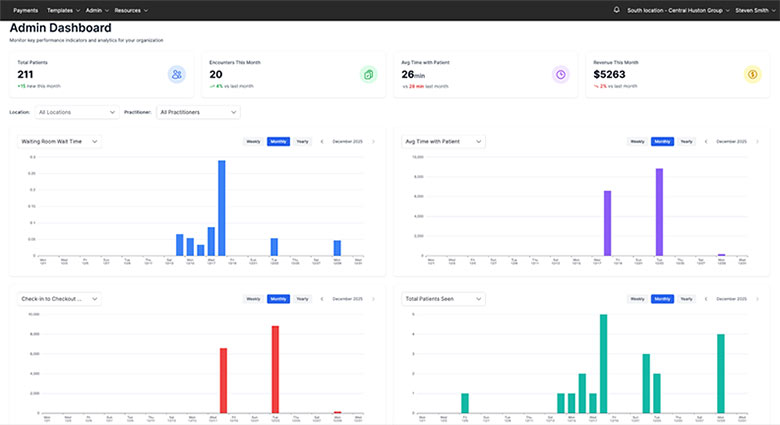780x425 pixels.
Task: Click the tallest purple bar in Avg Time chart
Action: pyautogui.click(x=660, y=212)
